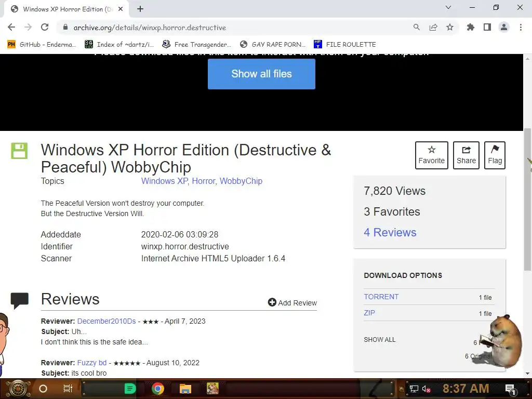Click the 8:37 AM taskbar clock
The width and height of the screenshot is (532, 399).
465,389
